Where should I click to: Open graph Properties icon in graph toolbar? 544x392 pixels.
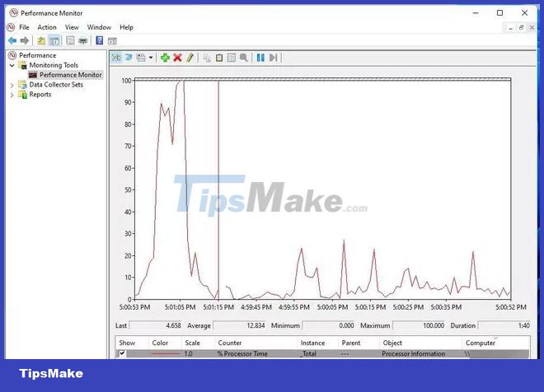pos(232,58)
